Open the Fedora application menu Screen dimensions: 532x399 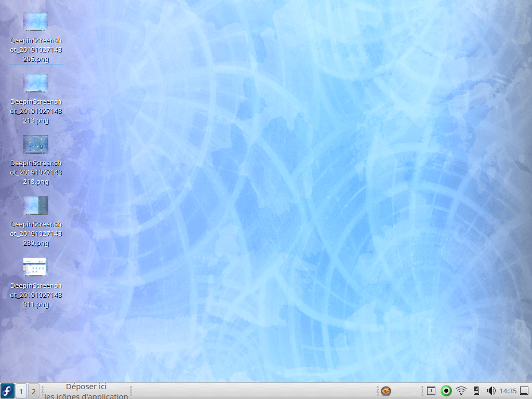tap(7, 391)
